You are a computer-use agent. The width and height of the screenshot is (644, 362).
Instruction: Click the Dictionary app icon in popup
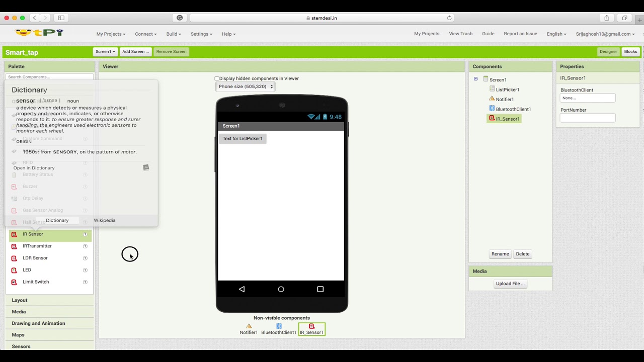pos(146,167)
